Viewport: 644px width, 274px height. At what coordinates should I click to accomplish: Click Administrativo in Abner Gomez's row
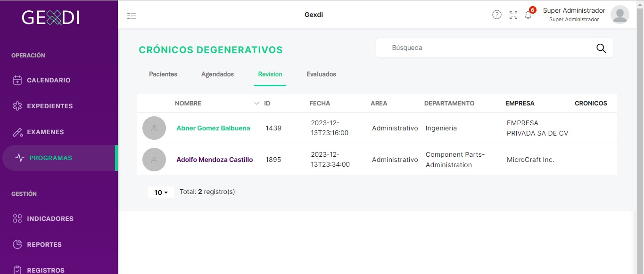(x=395, y=128)
